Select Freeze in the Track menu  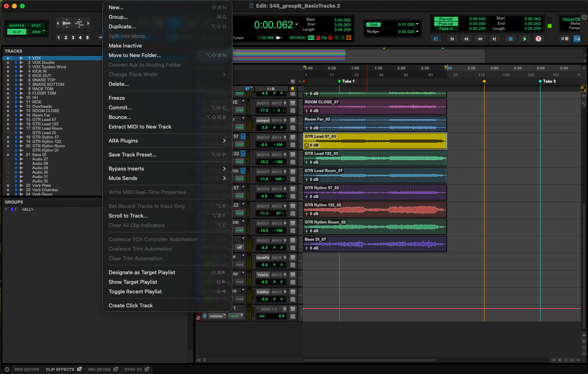pyautogui.click(x=117, y=98)
